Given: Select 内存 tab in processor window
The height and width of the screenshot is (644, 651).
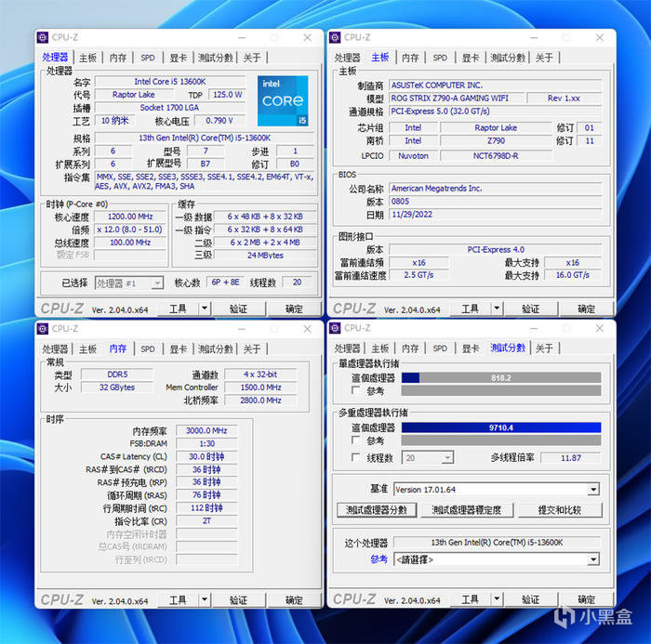Looking at the screenshot, I should click(x=118, y=58).
